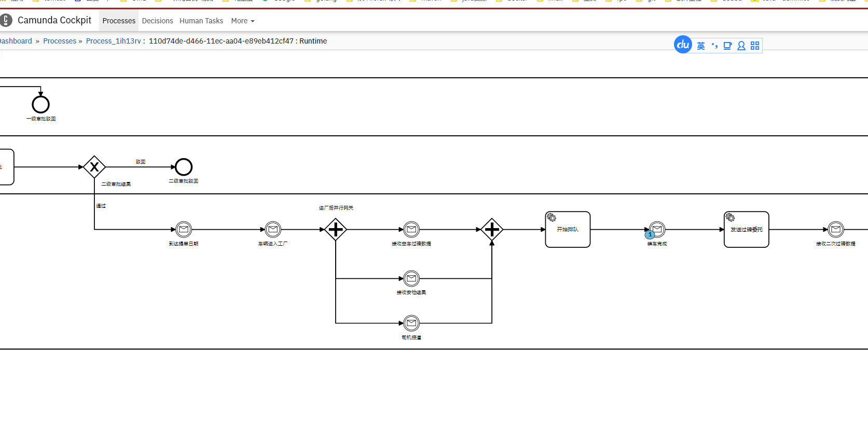868x423 pixels.
Task: Select the 一级审批驳回 end event circle
Action: point(40,104)
